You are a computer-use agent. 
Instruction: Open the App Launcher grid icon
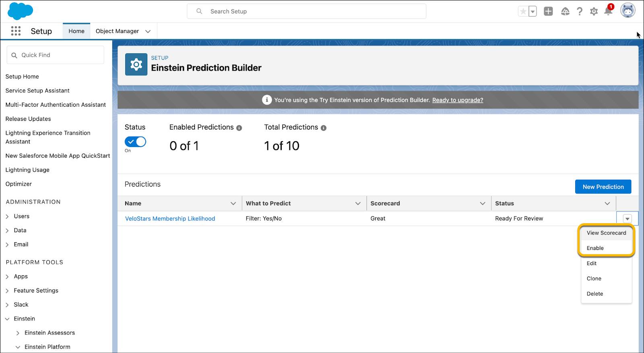(16, 31)
